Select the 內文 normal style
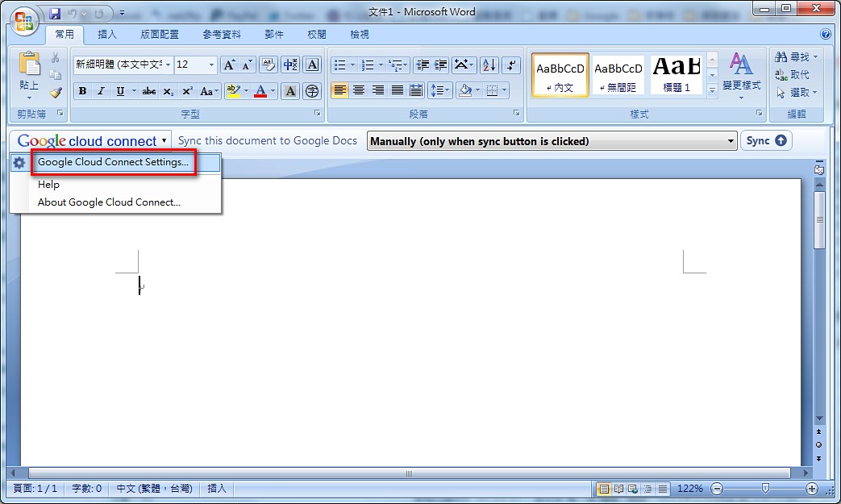Image resolution: width=841 pixels, height=504 pixels. tap(560, 75)
